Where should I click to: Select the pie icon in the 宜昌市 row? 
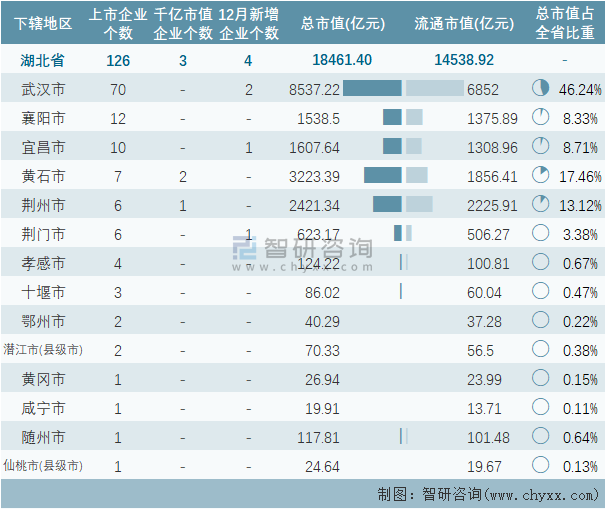[541, 147]
